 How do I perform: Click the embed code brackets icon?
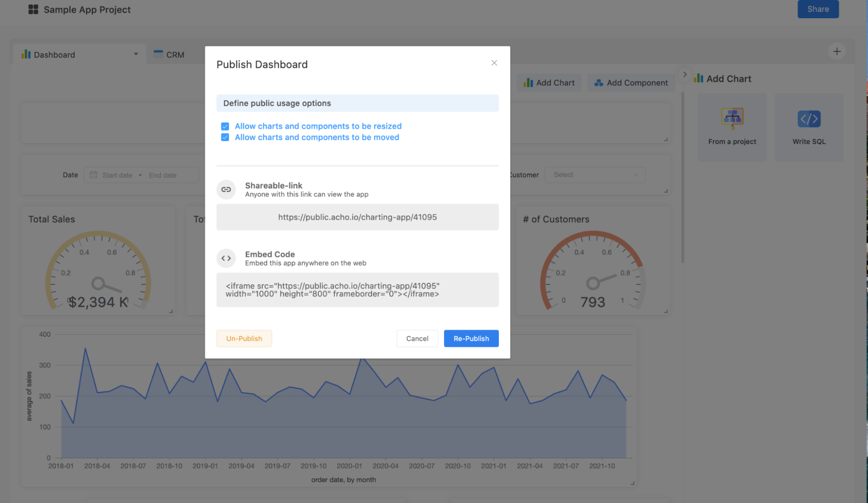tap(226, 258)
